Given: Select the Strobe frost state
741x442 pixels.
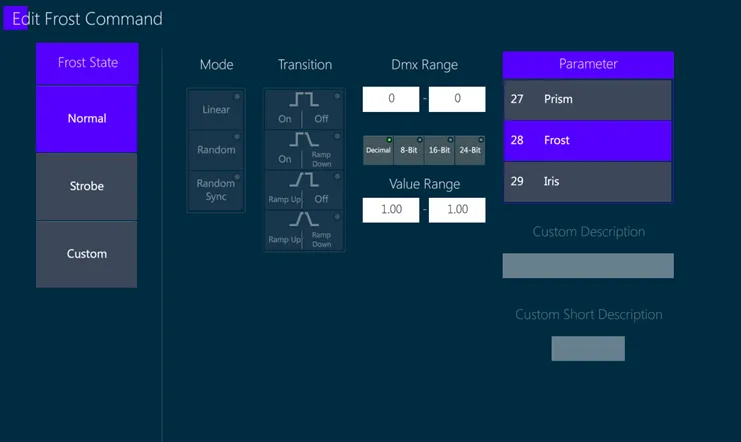Looking at the screenshot, I should coord(86,186).
